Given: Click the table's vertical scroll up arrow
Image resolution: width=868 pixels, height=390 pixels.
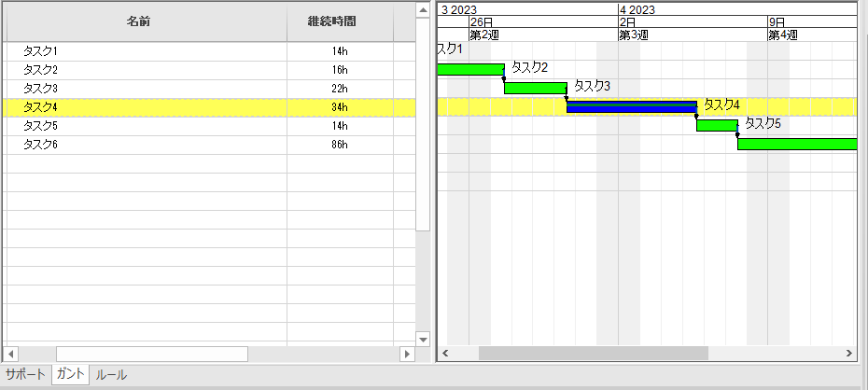Looking at the screenshot, I should [x=423, y=10].
